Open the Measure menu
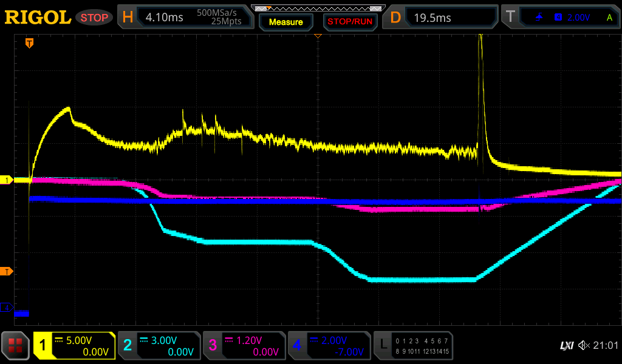 285,22
